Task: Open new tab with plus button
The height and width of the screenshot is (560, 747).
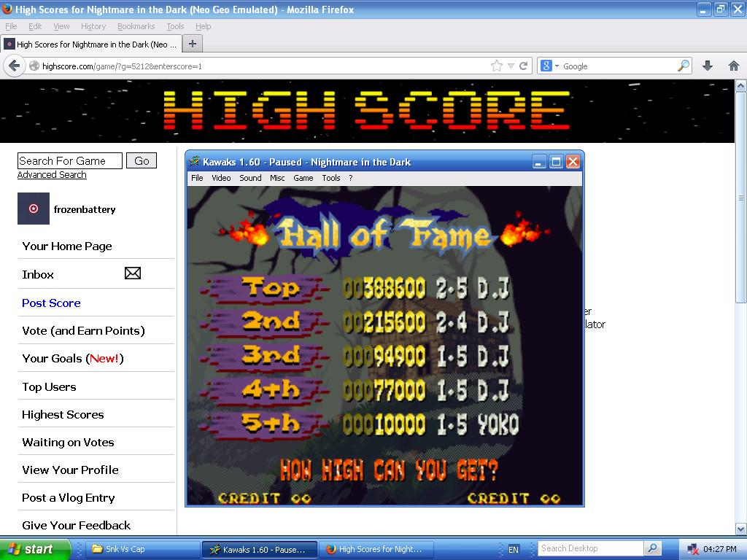Action: point(193,44)
